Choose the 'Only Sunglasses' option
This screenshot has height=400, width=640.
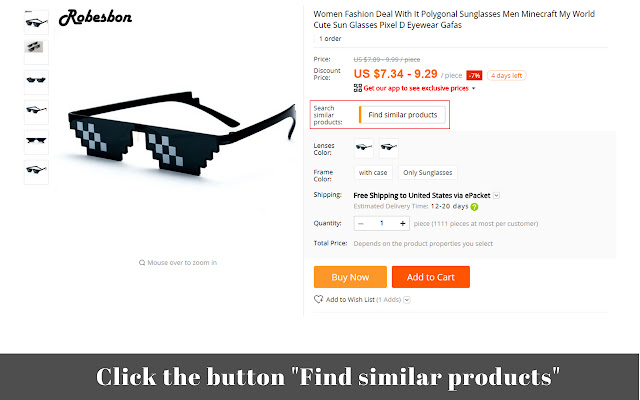428,173
